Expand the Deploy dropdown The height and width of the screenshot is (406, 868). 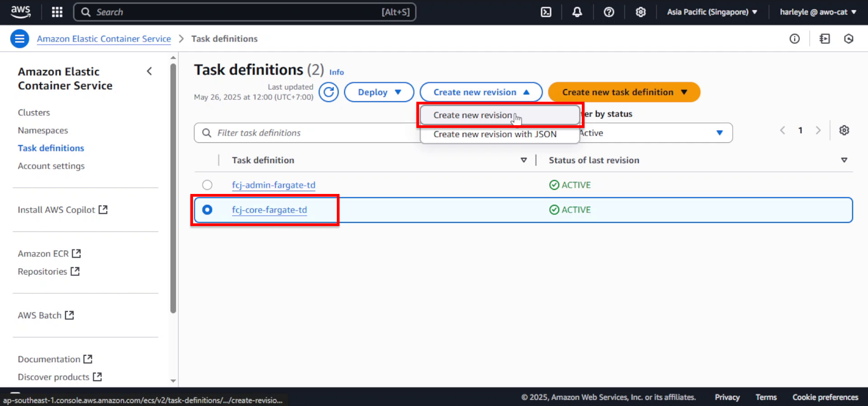[x=379, y=92]
